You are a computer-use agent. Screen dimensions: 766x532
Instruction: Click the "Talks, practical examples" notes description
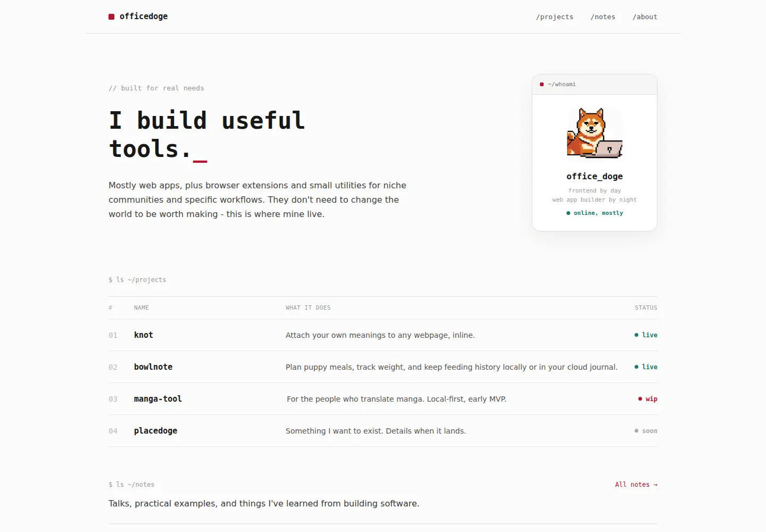point(264,503)
